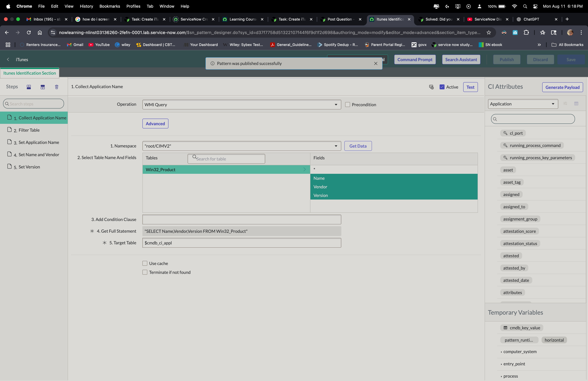Select the Vendor field in Fields list
The image size is (588, 381).
[394, 187]
